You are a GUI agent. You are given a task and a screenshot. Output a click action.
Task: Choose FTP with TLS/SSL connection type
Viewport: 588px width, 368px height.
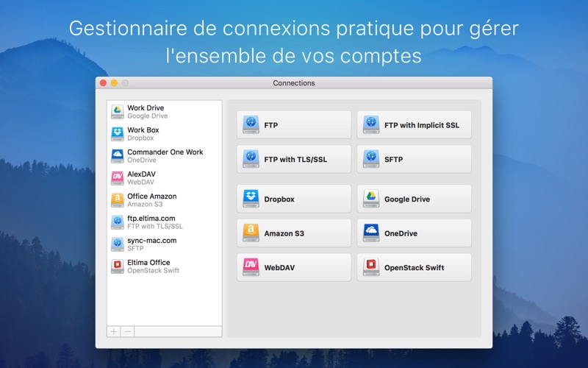pyautogui.click(x=294, y=159)
